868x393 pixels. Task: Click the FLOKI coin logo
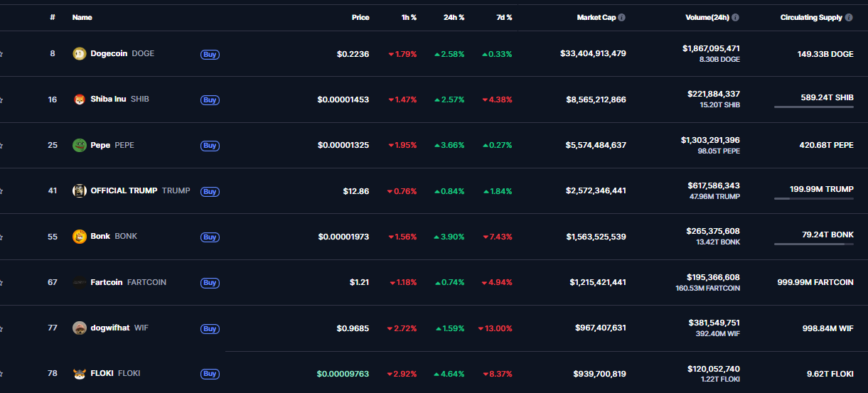tap(80, 374)
